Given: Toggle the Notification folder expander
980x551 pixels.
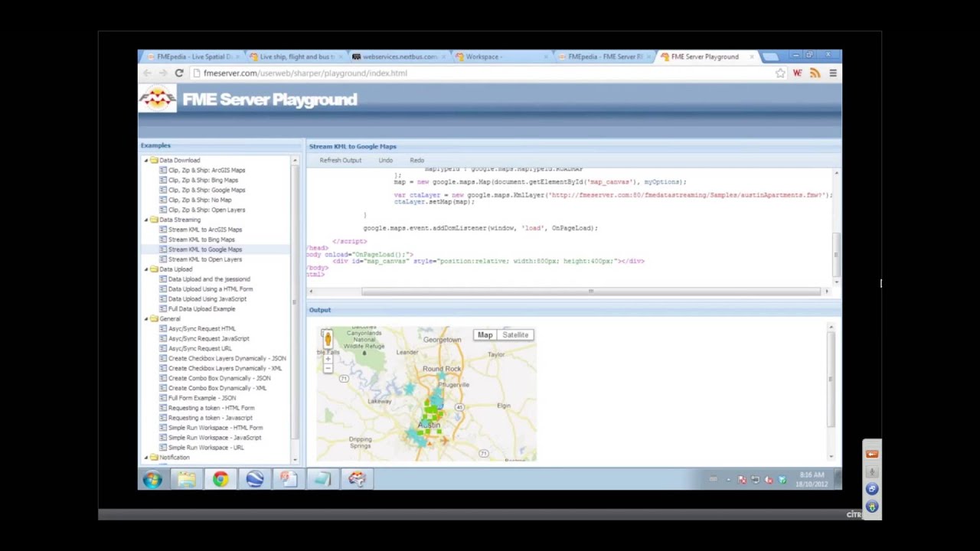Looking at the screenshot, I should (146, 458).
